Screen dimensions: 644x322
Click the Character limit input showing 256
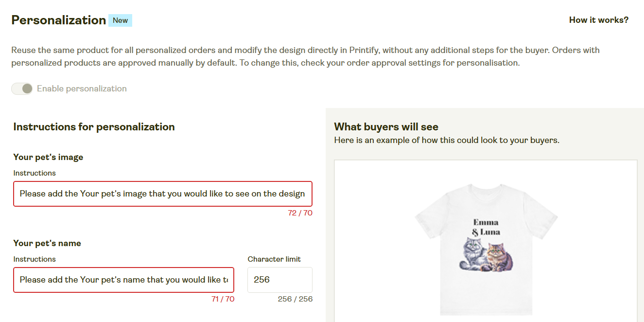point(279,280)
